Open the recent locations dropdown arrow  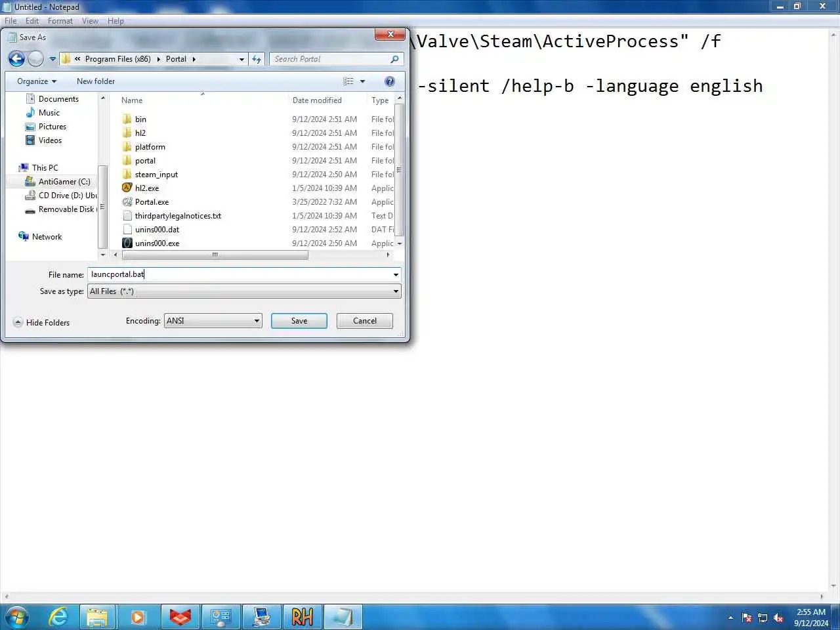coord(52,59)
